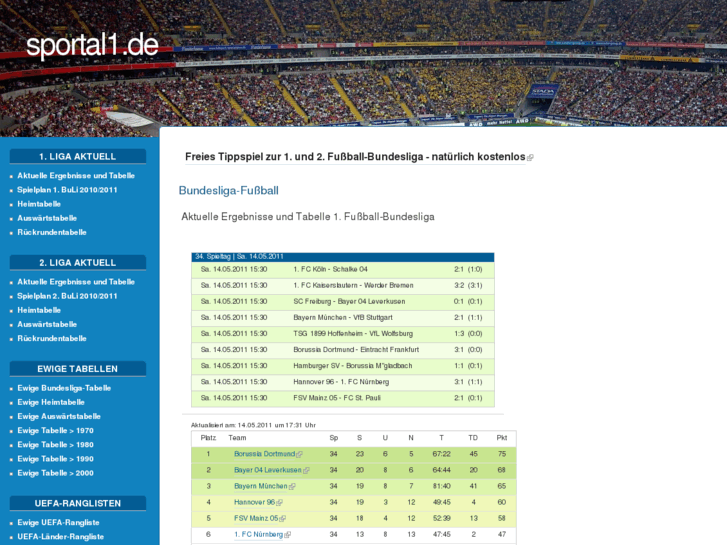Open Ewige Auswärtstabelle link
Screen dimensions: 727x545
point(59,416)
